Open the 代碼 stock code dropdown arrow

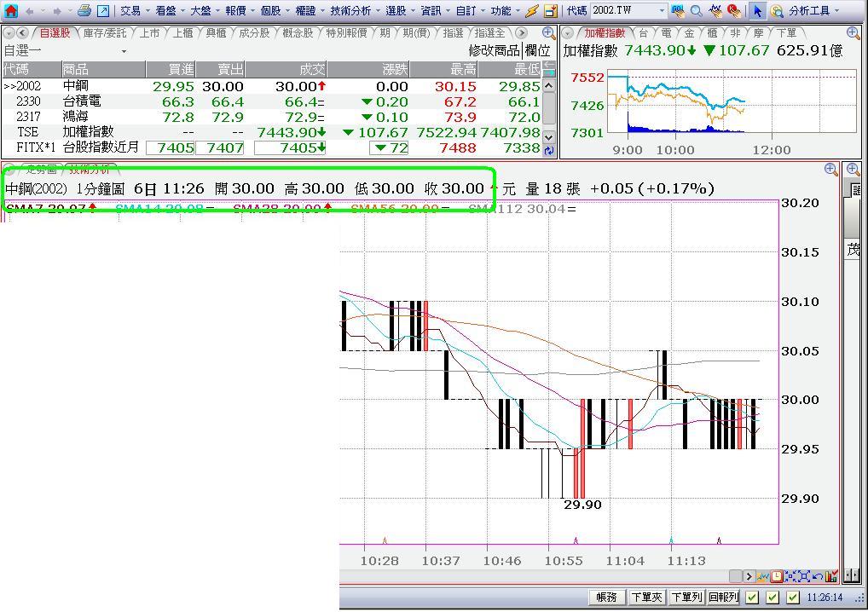coord(662,10)
